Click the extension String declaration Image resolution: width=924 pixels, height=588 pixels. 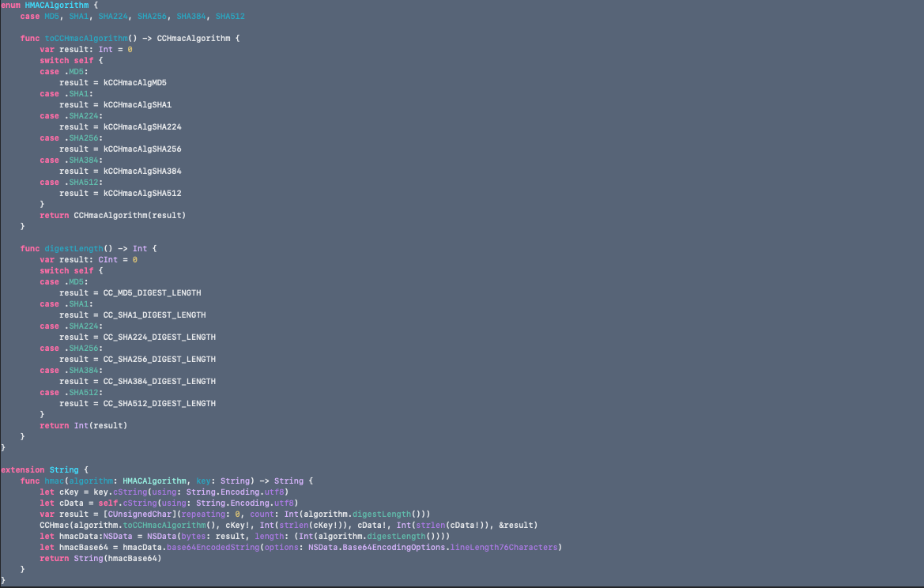click(39, 469)
